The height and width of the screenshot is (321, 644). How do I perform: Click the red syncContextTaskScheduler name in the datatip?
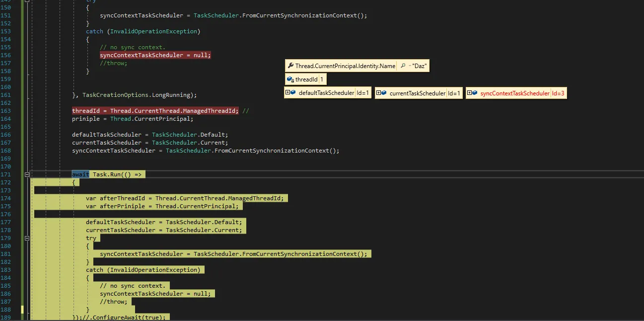point(515,93)
